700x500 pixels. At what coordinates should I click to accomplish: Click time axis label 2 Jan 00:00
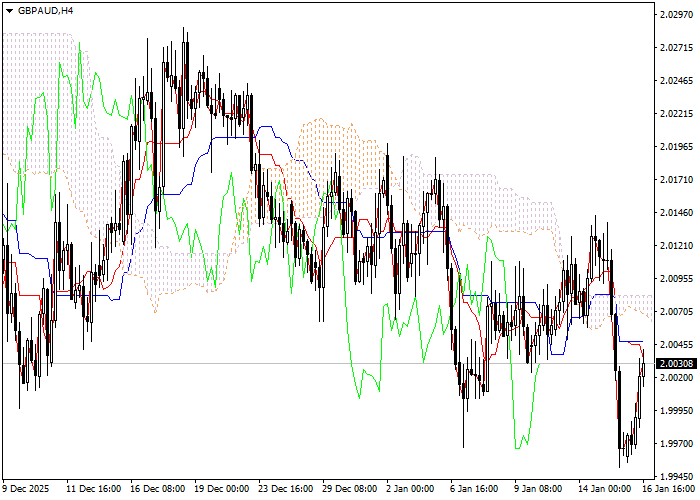(410, 489)
